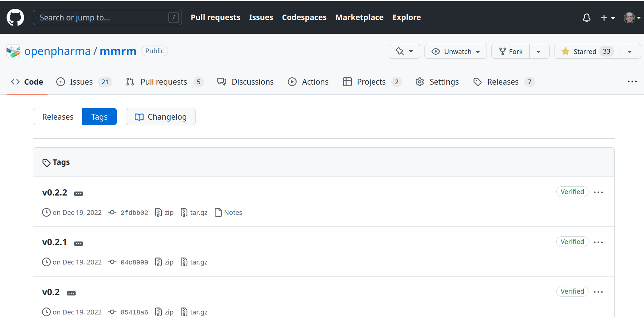Open the v0.2.2 tag link
The width and height of the screenshot is (644, 317).
55,193
